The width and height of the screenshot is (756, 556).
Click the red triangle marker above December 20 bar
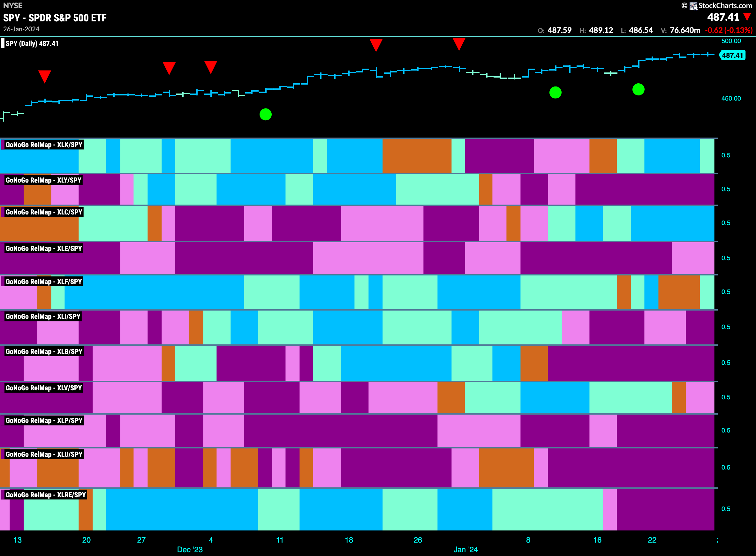[x=376, y=45]
